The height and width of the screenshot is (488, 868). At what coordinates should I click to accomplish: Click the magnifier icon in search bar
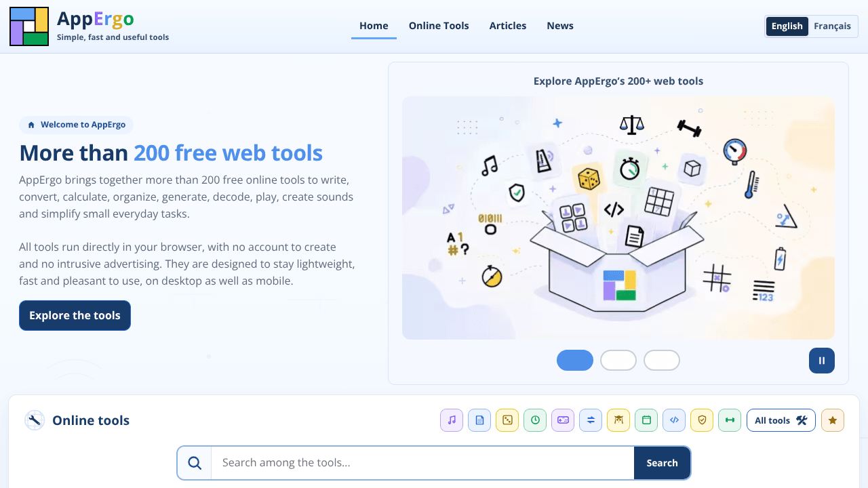point(195,463)
